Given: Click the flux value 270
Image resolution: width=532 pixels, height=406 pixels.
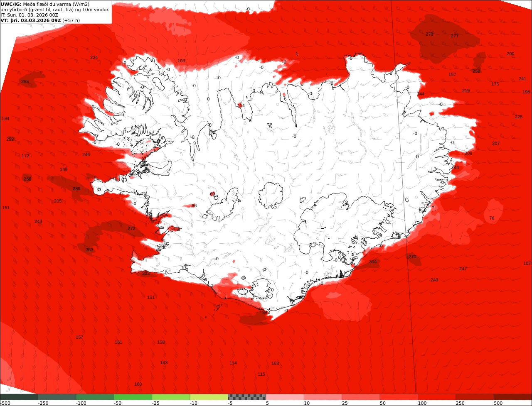Looking at the screenshot, I should pos(412,257).
